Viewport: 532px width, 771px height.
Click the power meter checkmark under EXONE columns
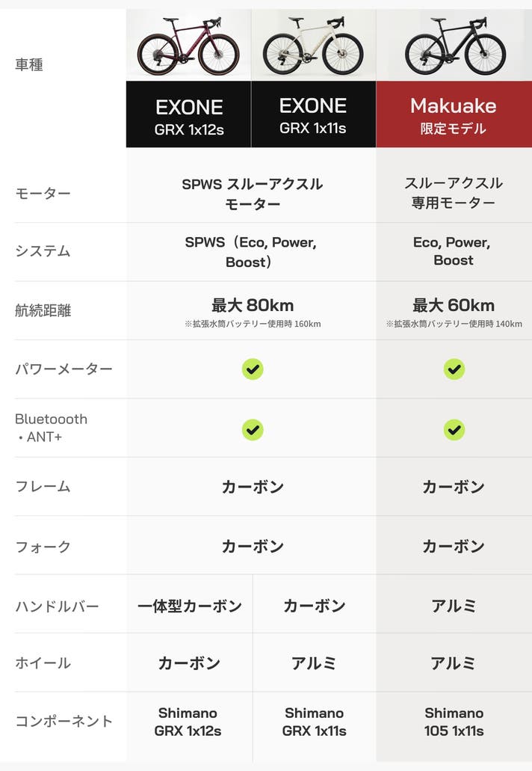253,369
